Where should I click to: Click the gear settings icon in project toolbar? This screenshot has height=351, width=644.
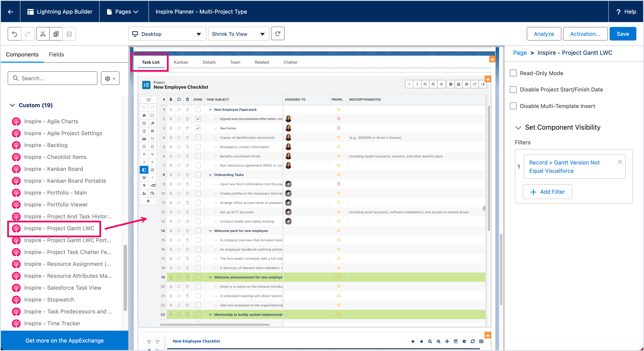[467, 84]
